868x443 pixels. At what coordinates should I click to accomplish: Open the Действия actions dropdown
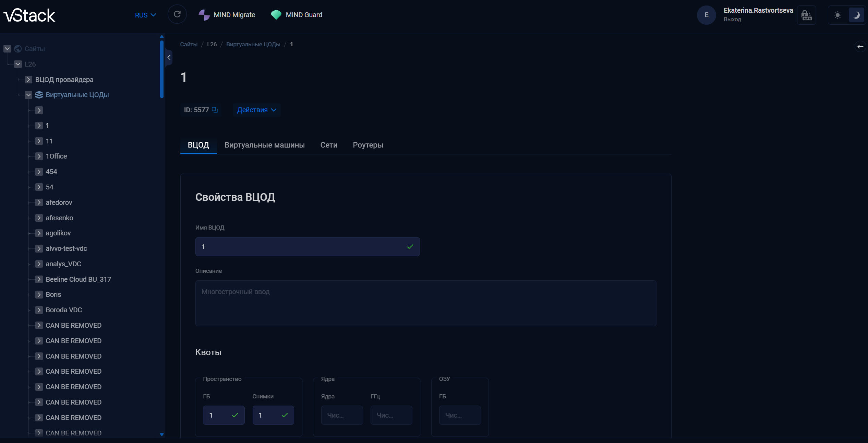(x=256, y=110)
